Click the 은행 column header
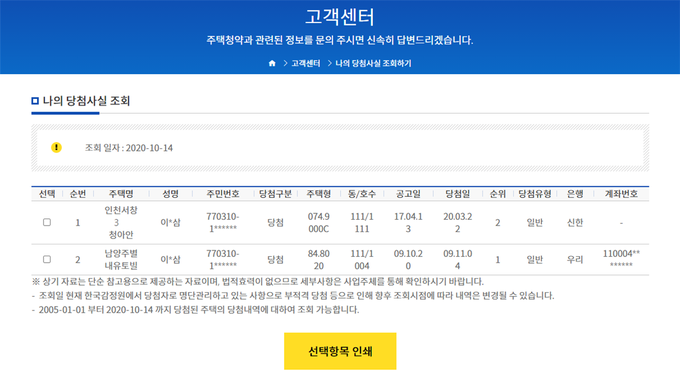The height and width of the screenshot is (377, 680). click(575, 194)
